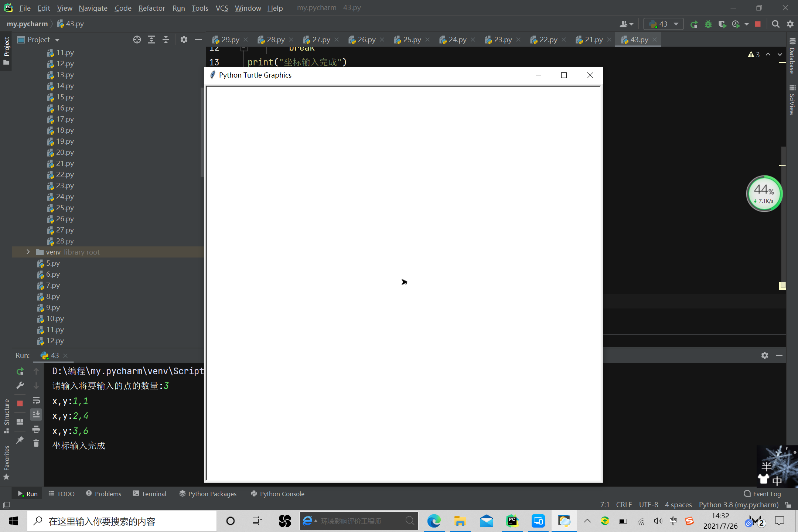798x532 pixels.
Task: Click the Windows Start button
Action: point(13,521)
